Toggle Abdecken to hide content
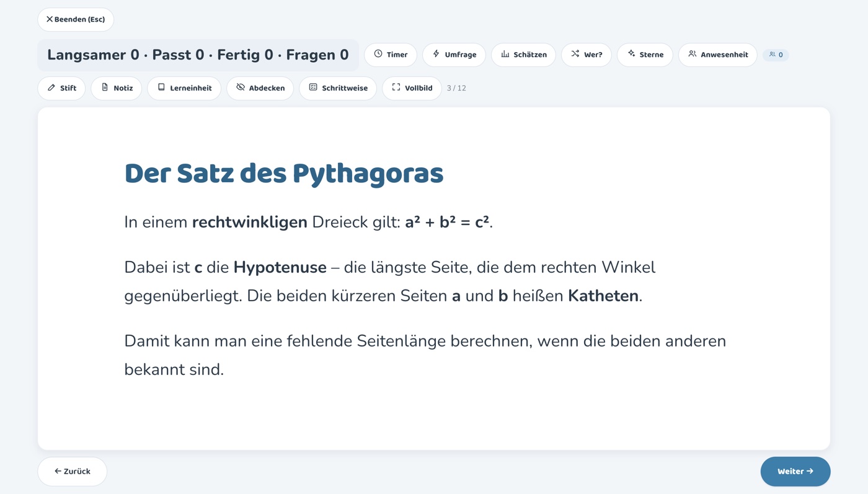The width and height of the screenshot is (868, 494). pyautogui.click(x=260, y=88)
